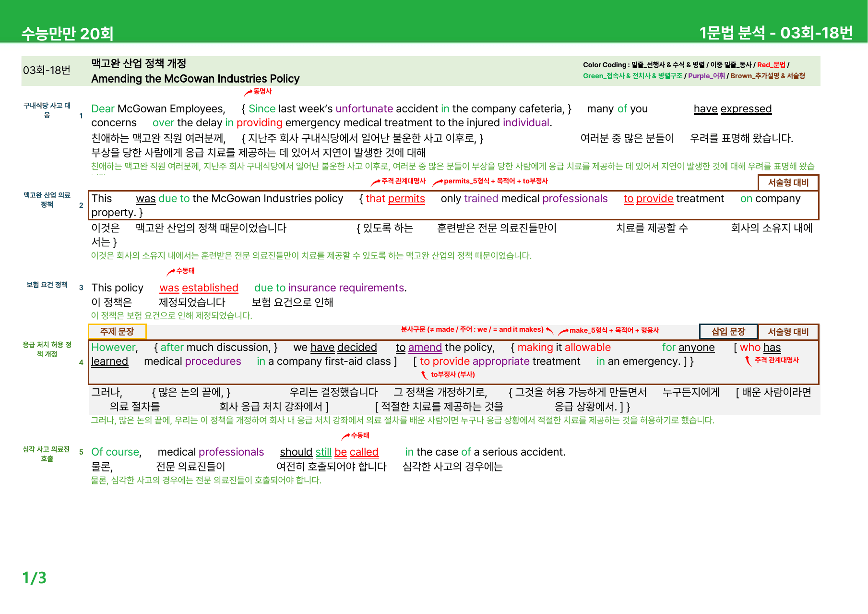Click the arrow by 수동태 above be called
Viewport: 868px width, 614px height.
pyautogui.click(x=345, y=436)
